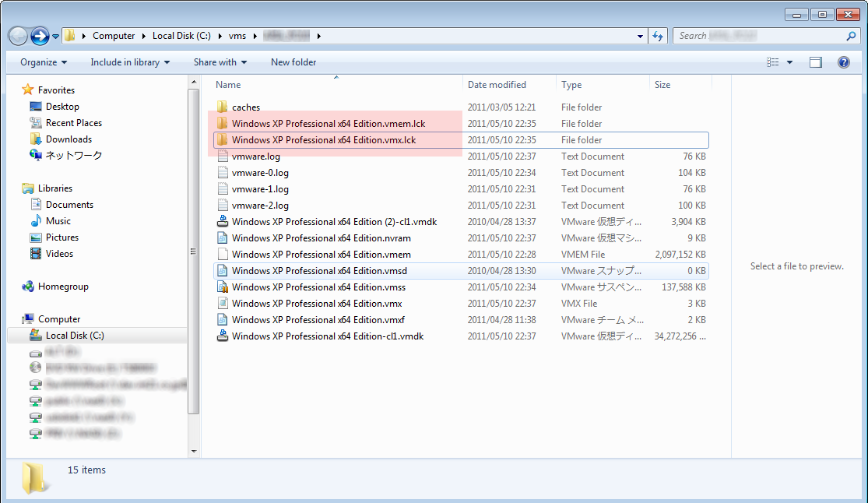The height and width of the screenshot is (503, 868).
Task: Click the New folder button
Action: point(293,62)
